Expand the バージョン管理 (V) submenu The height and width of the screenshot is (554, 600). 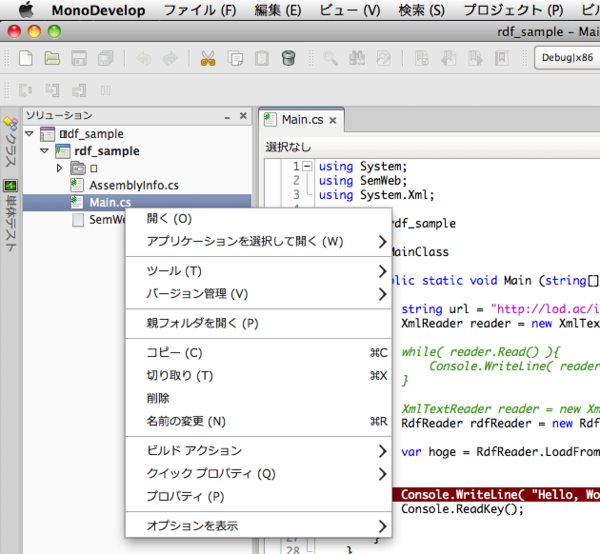(x=258, y=294)
